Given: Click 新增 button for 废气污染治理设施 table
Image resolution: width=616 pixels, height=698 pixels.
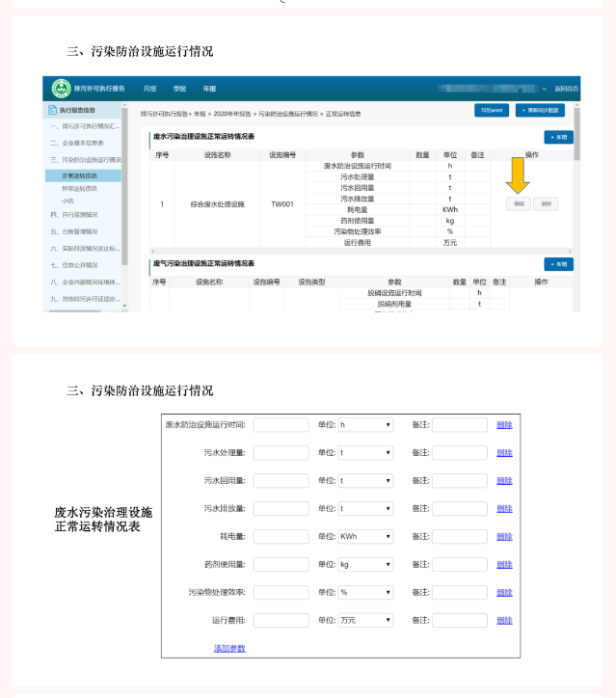Looking at the screenshot, I should [558, 264].
